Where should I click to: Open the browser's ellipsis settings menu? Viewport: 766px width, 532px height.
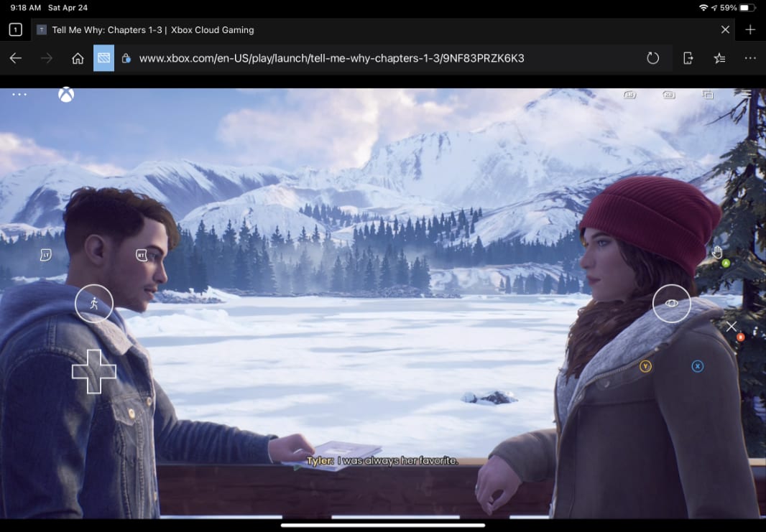coord(750,58)
